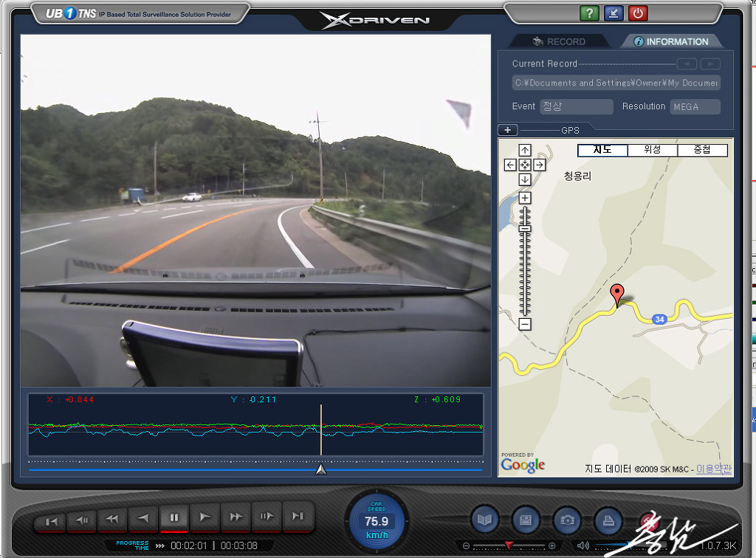
Task: Click the Z-axis value +0.609
Action: (x=446, y=399)
